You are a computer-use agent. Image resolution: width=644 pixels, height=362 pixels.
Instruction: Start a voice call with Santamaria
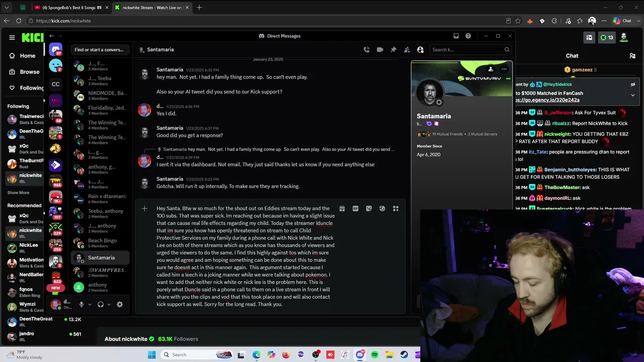tap(366, 50)
